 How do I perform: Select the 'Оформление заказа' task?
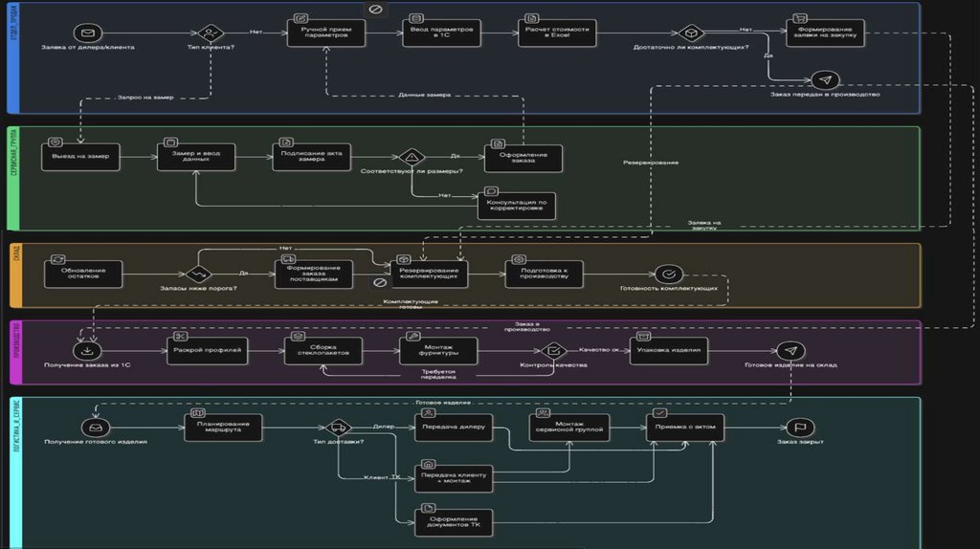pyautogui.click(x=523, y=158)
